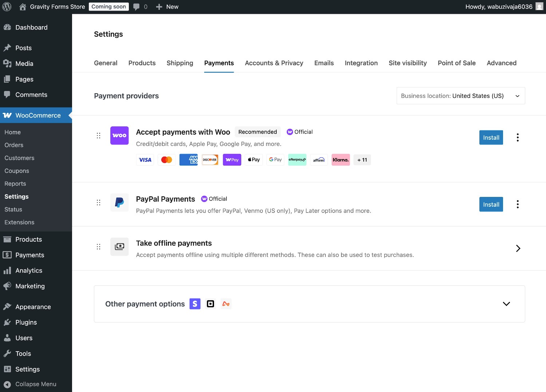
Task: Click the user avatar icon
Action: tap(539, 7)
